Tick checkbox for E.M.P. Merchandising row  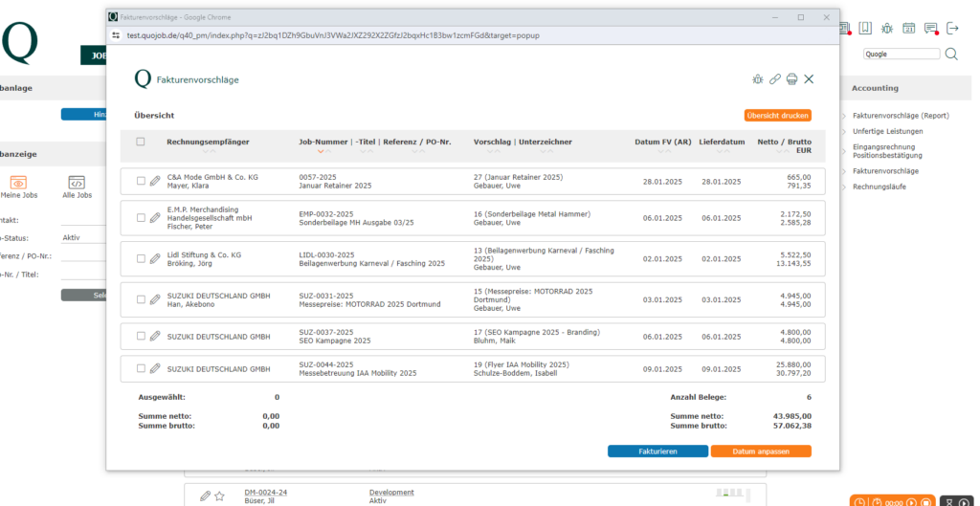point(141,217)
